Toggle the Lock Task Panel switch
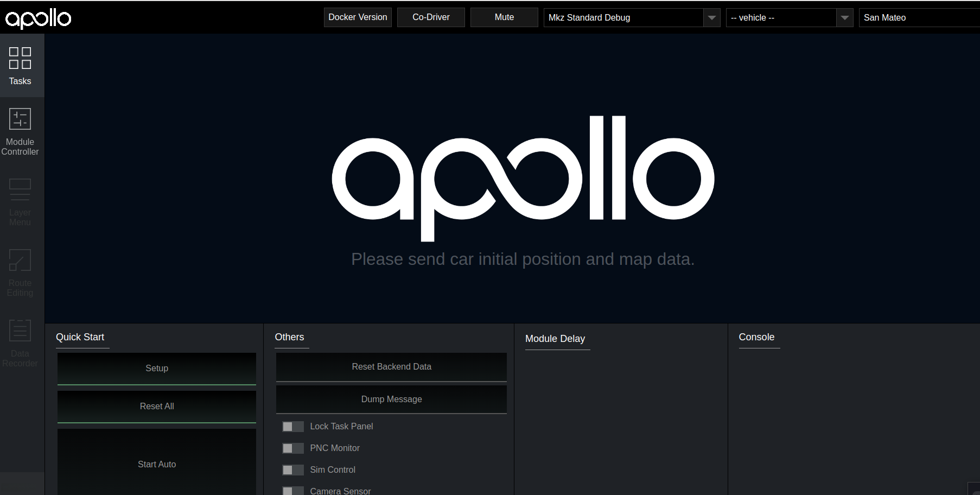Image resolution: width=980 pixels, height=495 pixels. coord(293,427)
